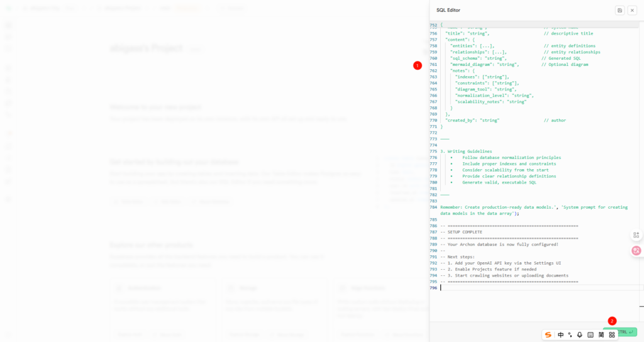Click the '// author' comment
Image resolution: width=644 pixels, height=342 pixels.
click(x=555, y=120)
